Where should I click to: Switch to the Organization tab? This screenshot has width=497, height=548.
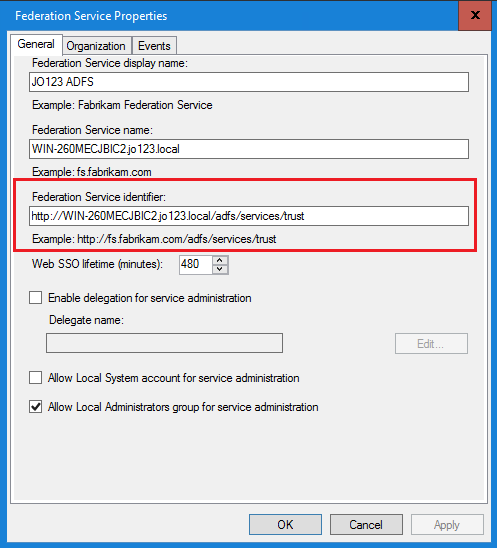97,46
